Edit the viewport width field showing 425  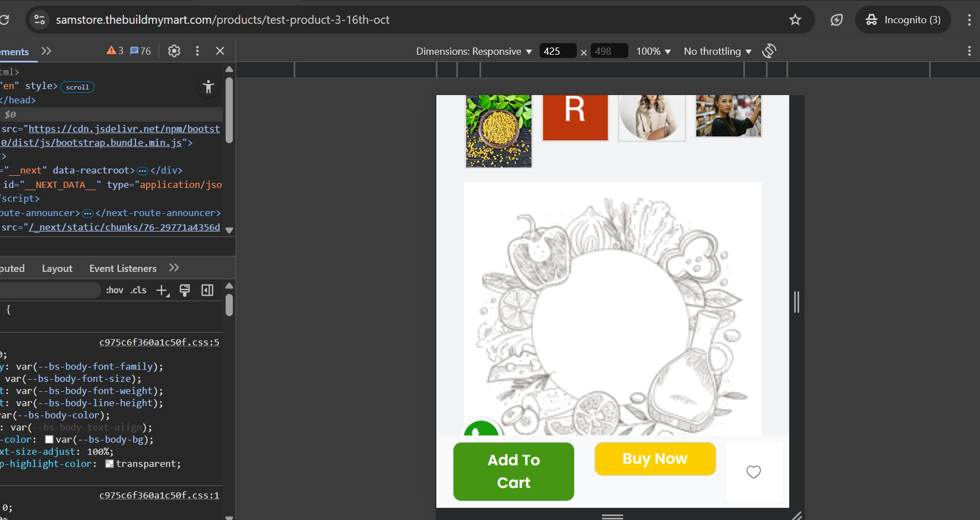pos(557,51)
